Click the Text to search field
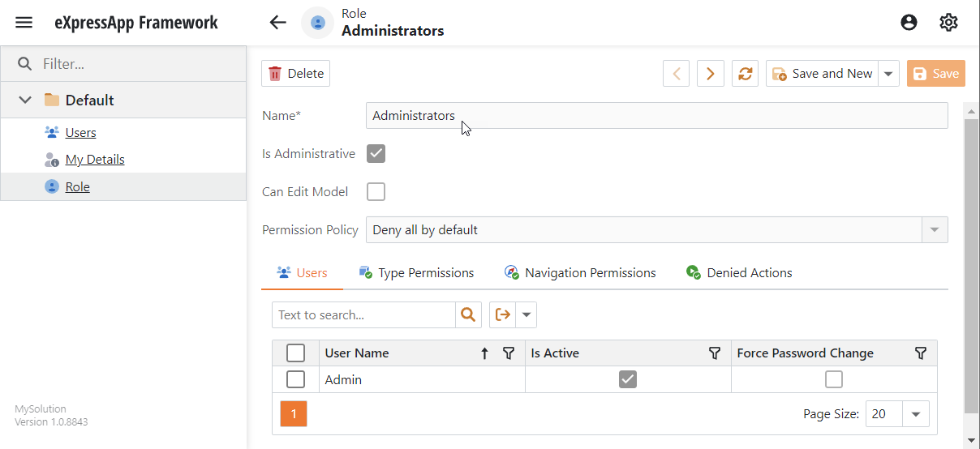This screenshot has width=980, height=449. 363,314
